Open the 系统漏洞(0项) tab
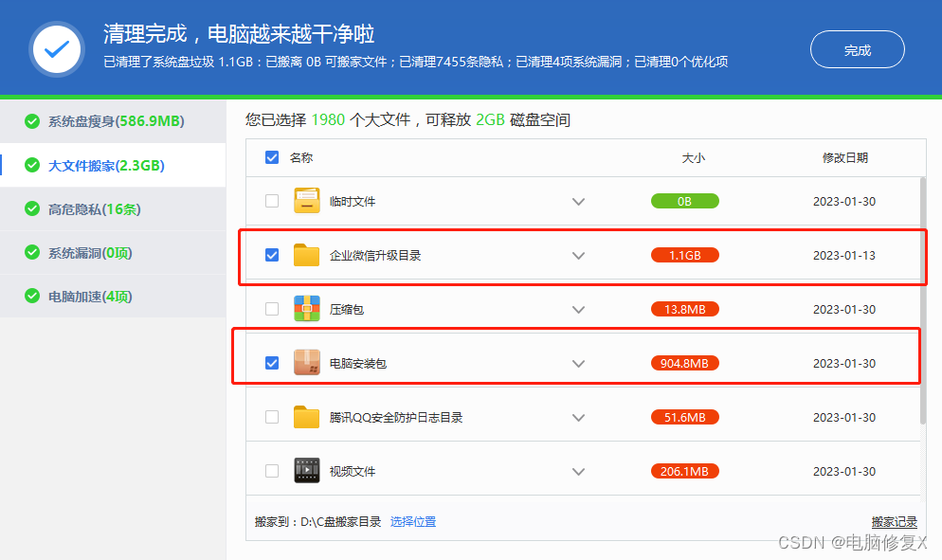This screenshot has width=942, height=560. coord(113,252)
